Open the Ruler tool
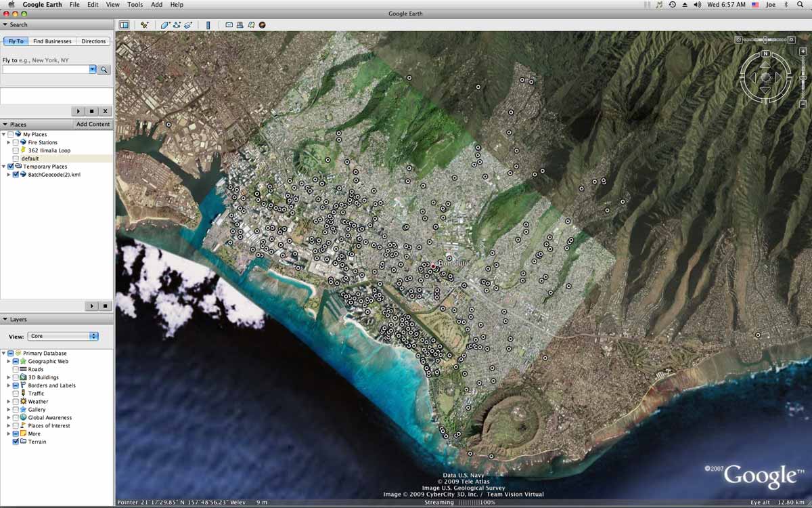The height and width of the screenshot is (508, 812). [x=208, y=25]
